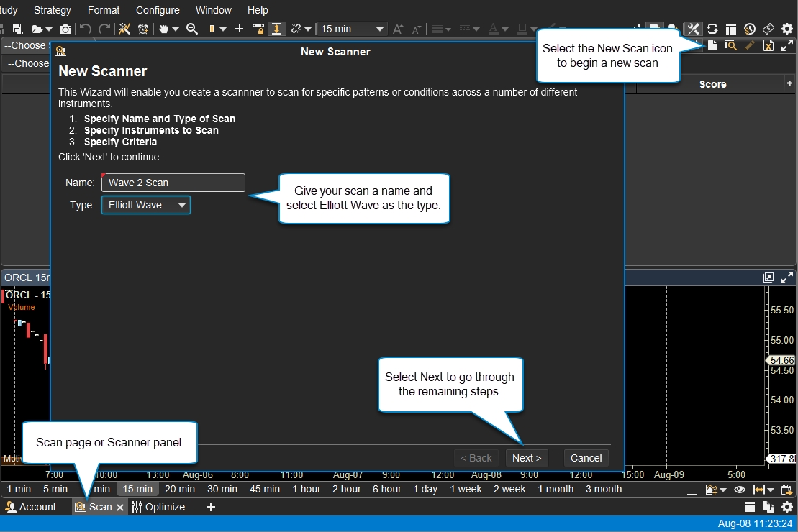This screenshot has height=532, width=798.
Task: Open the settings gear in top toolbar
Action: [x=787, y=29]
